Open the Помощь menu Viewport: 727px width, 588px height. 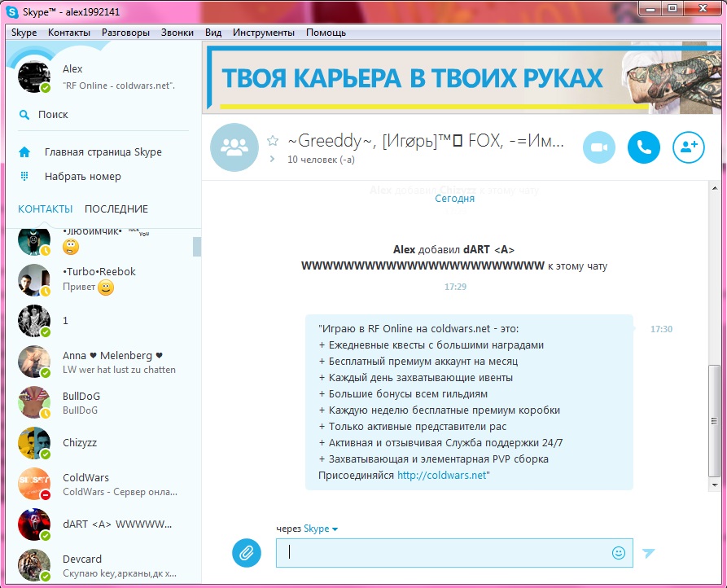pyautogui.click(x=326, y=33)
